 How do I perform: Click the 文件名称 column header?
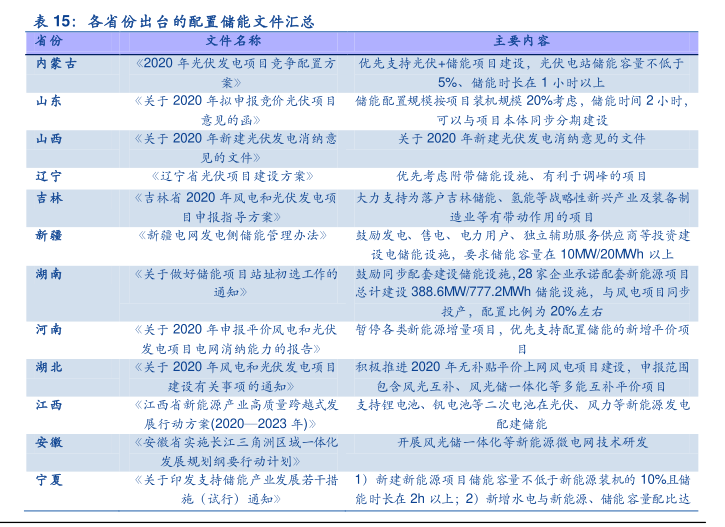(x=233, y=41)
